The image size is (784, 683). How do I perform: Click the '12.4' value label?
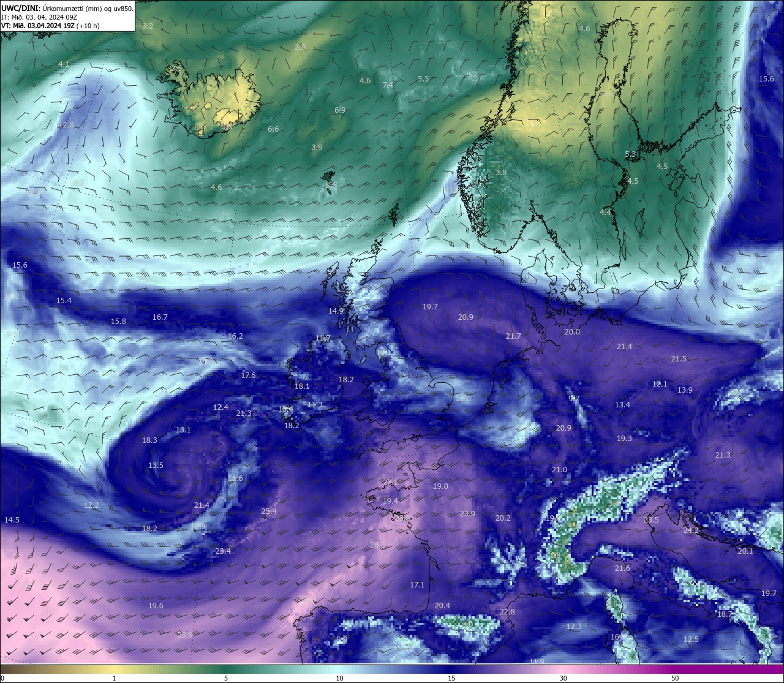(221, 407)
